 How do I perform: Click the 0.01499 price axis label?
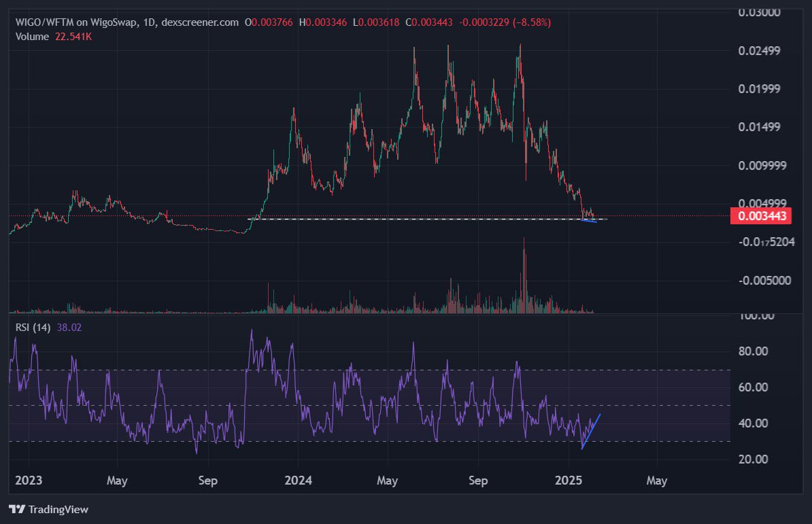759,127
